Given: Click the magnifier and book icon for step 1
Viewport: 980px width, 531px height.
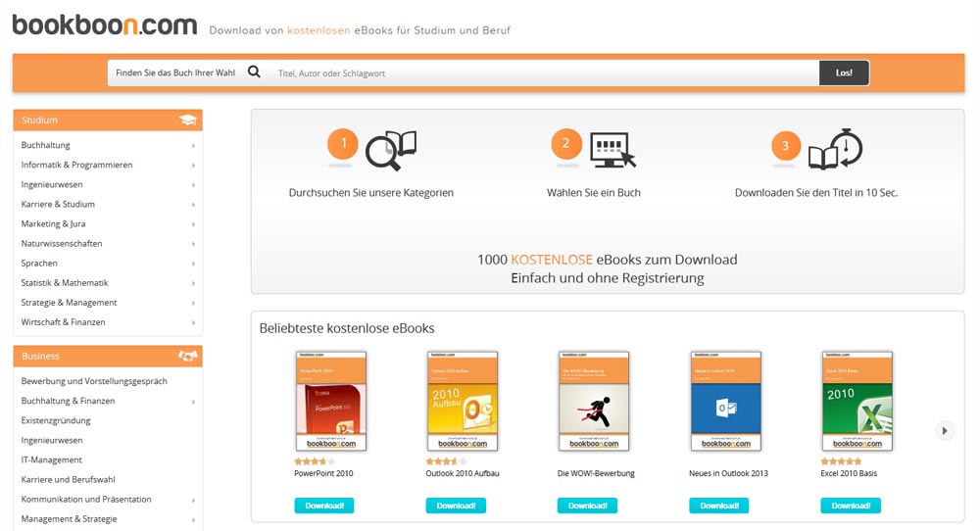Looking at the screenshot, I should tap(390, 150).
